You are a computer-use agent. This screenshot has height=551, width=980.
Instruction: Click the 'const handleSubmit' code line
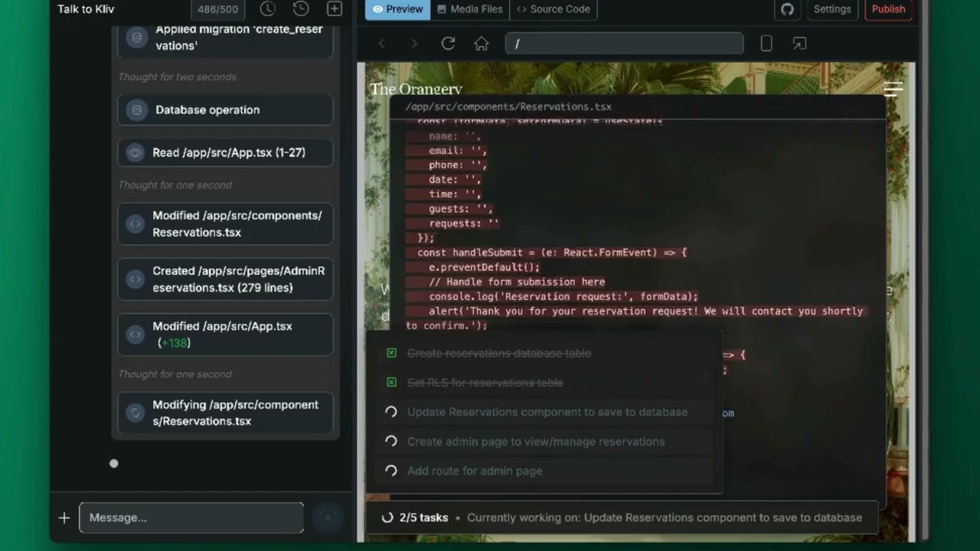[x=552, y=253]
